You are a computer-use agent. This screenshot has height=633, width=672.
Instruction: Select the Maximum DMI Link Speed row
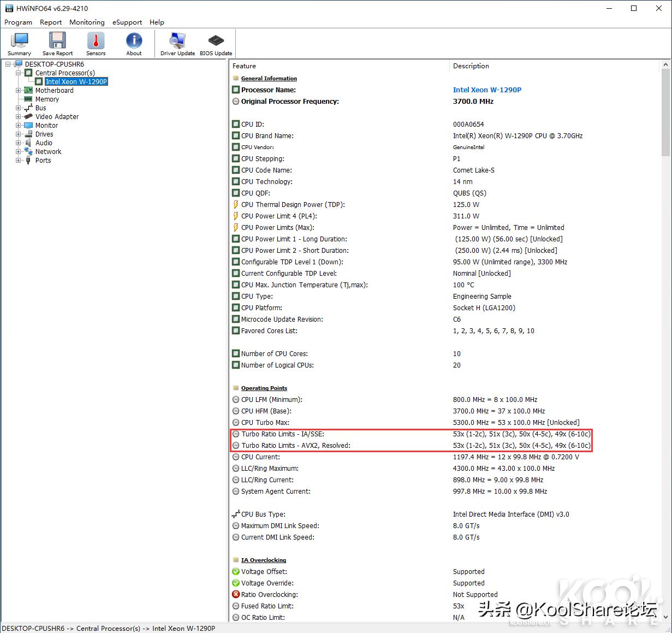(x=444, y=526)
